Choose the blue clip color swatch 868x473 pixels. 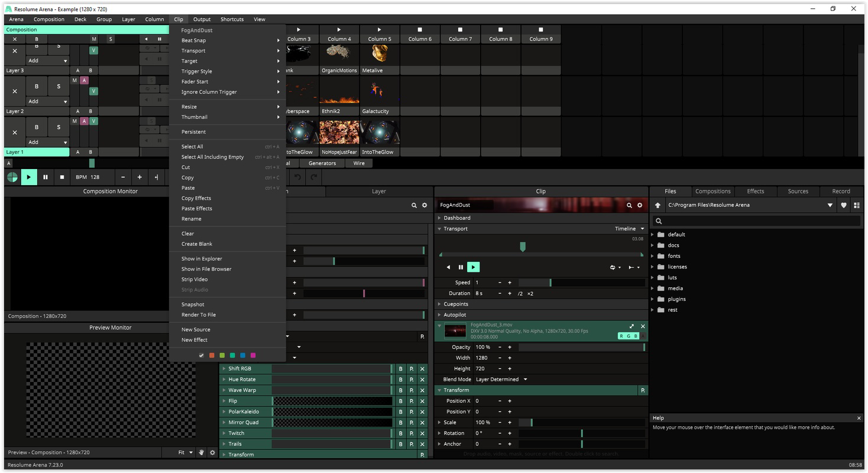(x=242, y=355)
